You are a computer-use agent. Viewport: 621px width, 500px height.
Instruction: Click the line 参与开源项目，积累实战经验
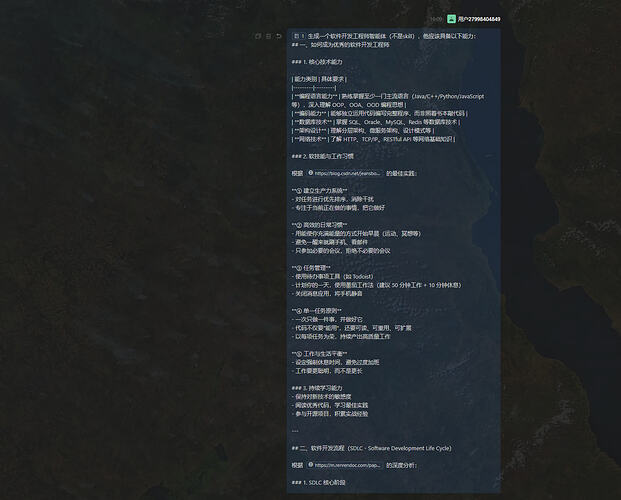coord(330,414)
